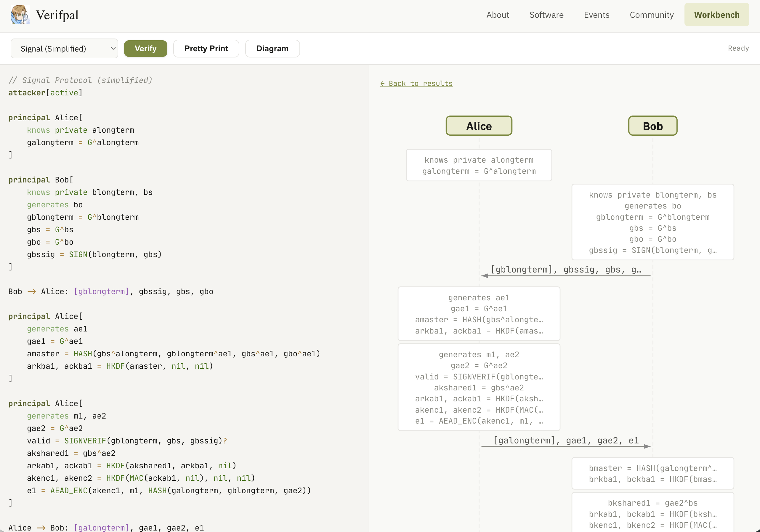The width and height of the screenshot is (760, 532).
Task: Go to the Software page
Action: click(546, 15)
